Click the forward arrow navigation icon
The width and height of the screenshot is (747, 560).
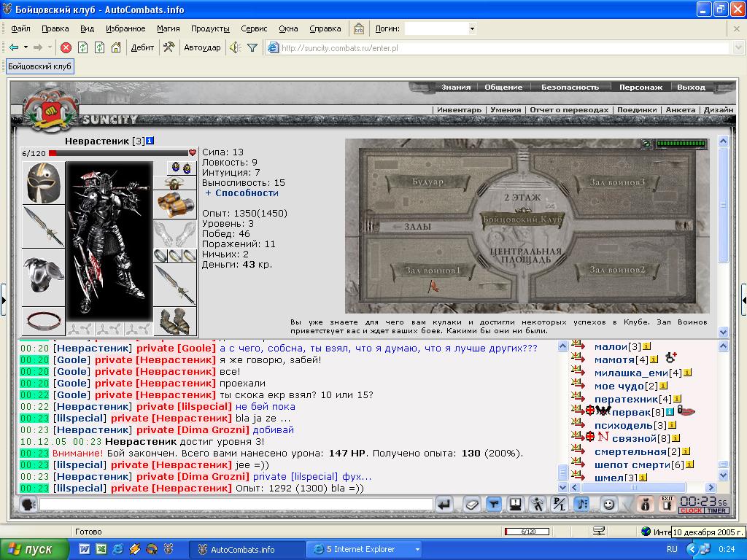coord(38,47)
